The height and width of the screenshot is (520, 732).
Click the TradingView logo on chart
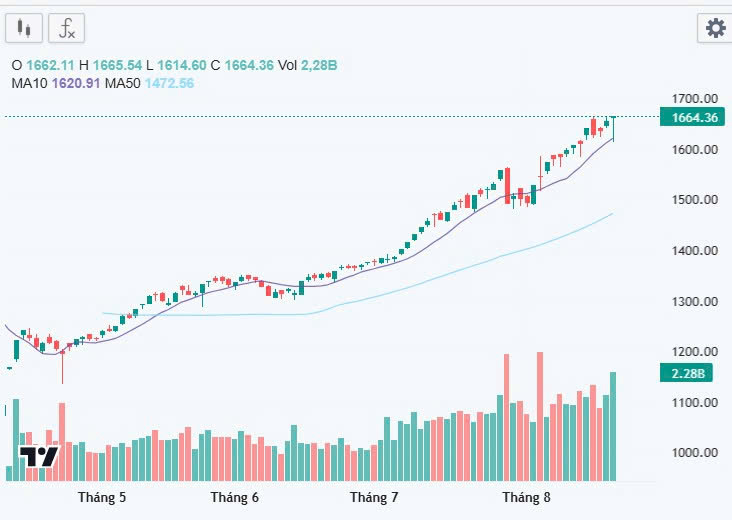38,458
